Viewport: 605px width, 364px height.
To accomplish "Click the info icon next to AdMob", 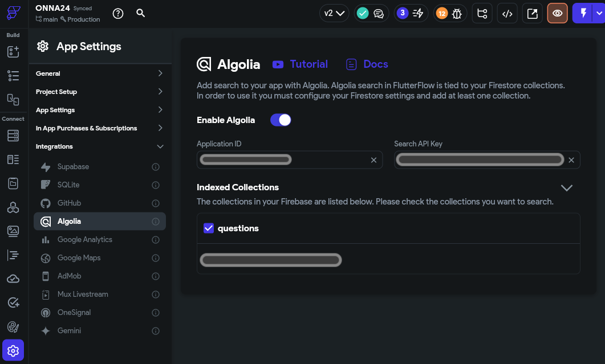I will [156, 276].
